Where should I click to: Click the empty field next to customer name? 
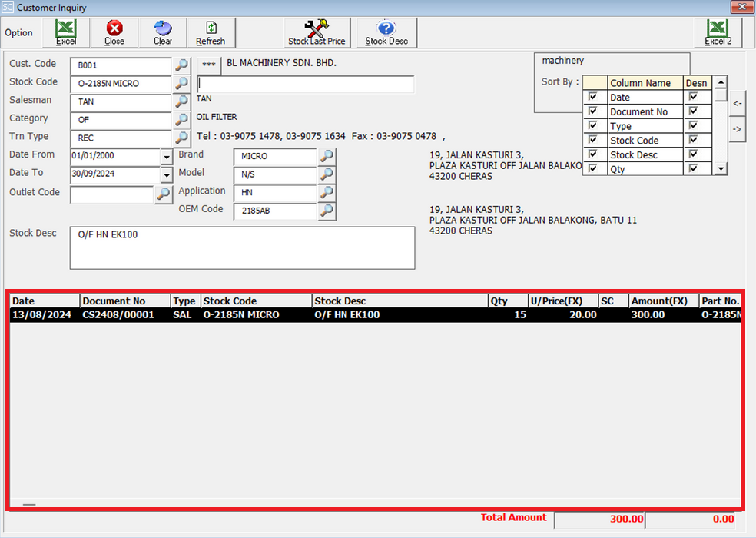pyautogui.click(x=306, y=84)
